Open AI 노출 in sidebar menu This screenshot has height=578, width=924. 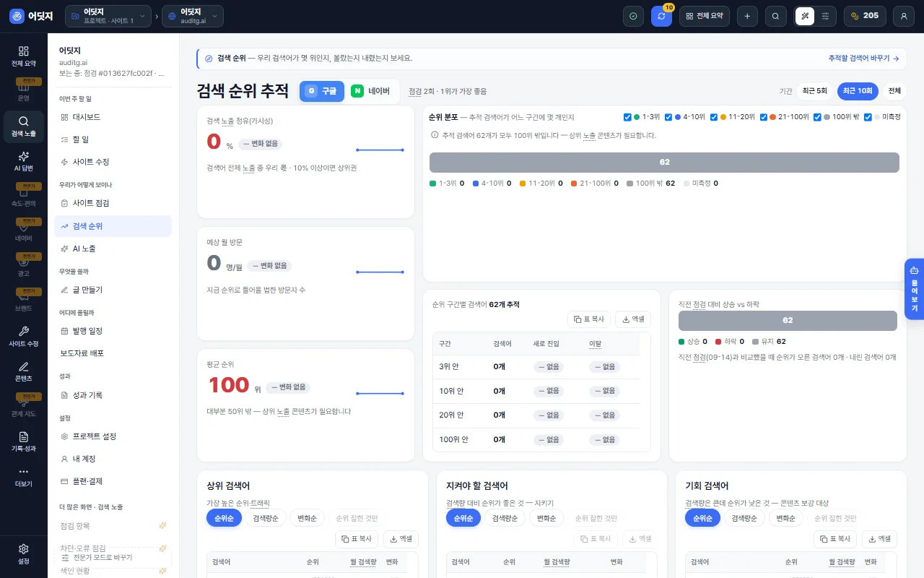[x=113, y=249]
